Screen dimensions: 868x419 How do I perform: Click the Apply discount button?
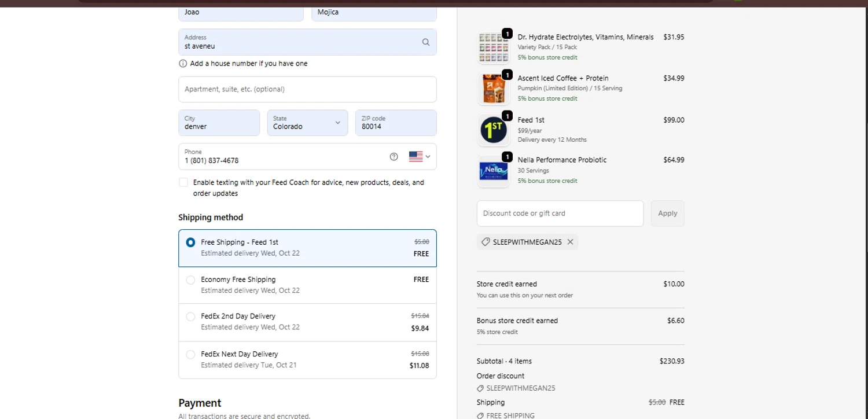click(x=667, y=213)
